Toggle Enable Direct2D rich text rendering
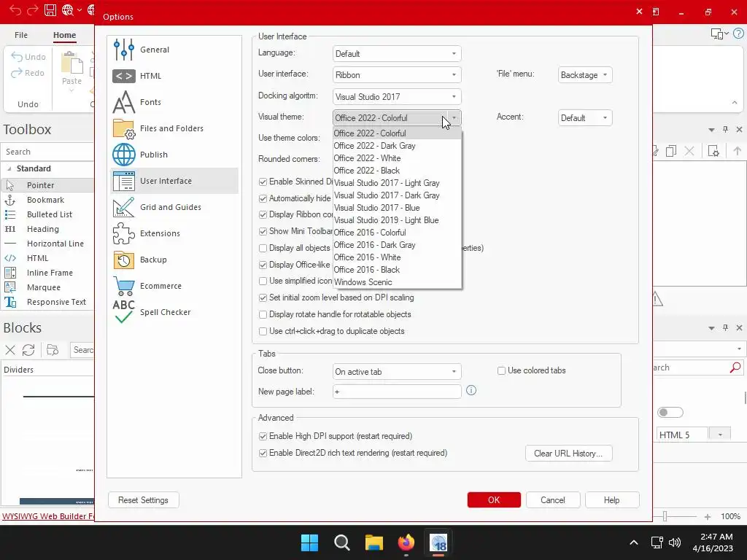This screenshot has width=747, height=560. click(x=263, y=453)
